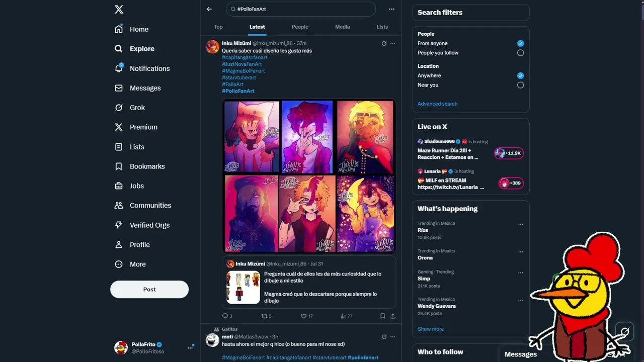644x362 pixels.
Task: Share the post with share icon
Action: (393, 316)
